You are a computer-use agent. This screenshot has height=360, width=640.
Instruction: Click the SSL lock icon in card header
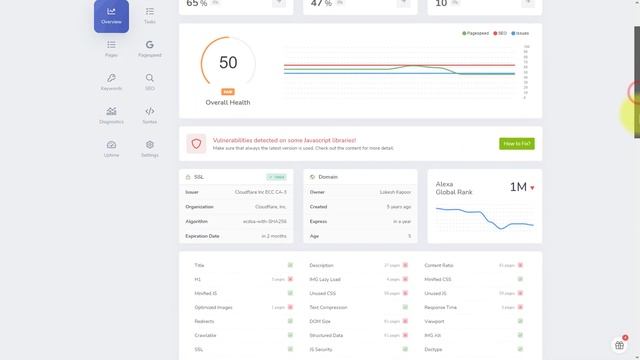click(x=188, y=177)
